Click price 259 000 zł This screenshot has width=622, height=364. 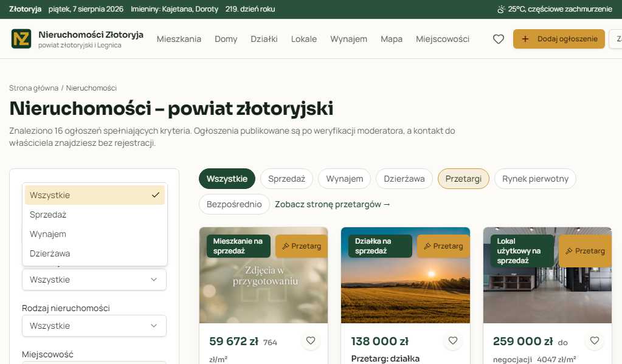523,342
